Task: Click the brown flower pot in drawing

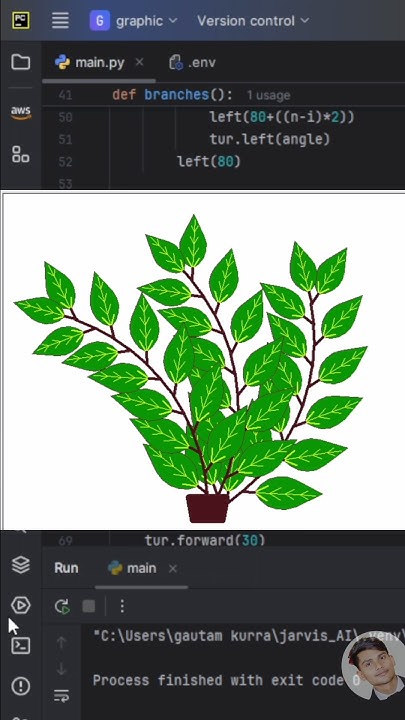Action: [208, 508]
